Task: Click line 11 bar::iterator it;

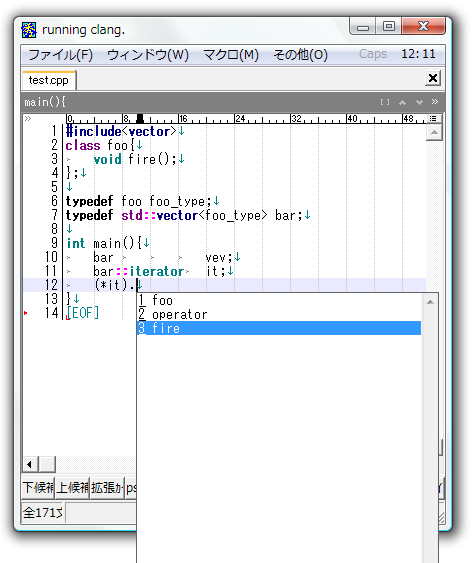Action: [x=159, y=271]
